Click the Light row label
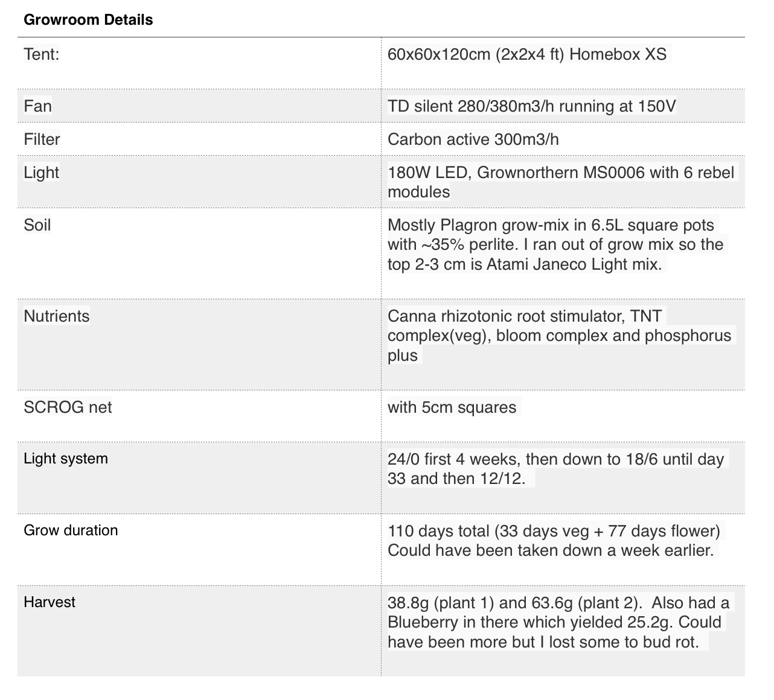This screenshot has height=700, width=774. pyautogui.click(x=41, y=173)
